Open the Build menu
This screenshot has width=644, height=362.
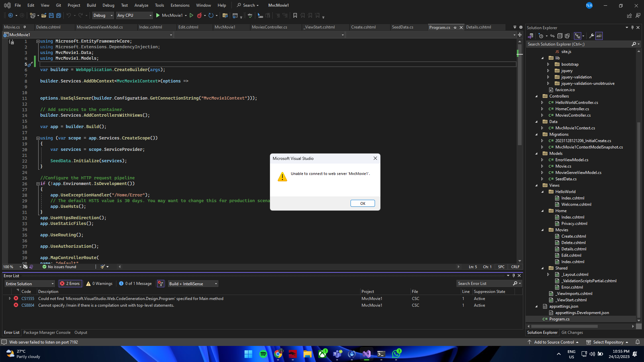(91, 5)
